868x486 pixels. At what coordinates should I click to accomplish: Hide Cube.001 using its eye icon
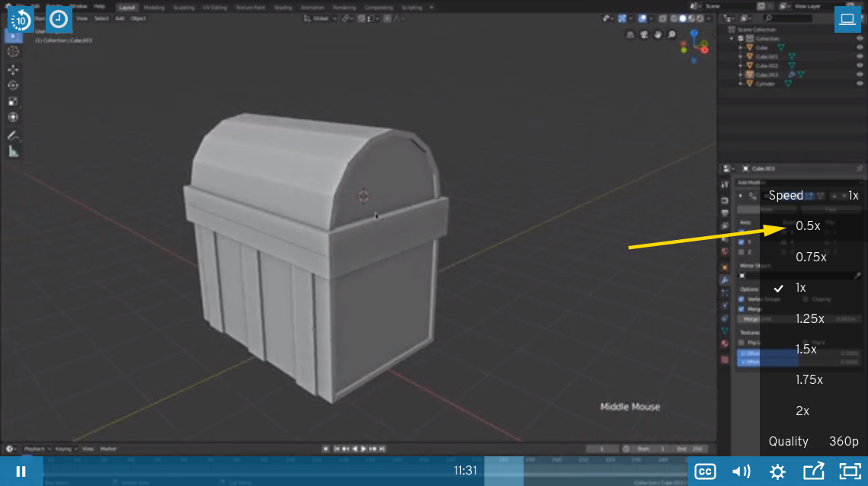tap(860, 56)
